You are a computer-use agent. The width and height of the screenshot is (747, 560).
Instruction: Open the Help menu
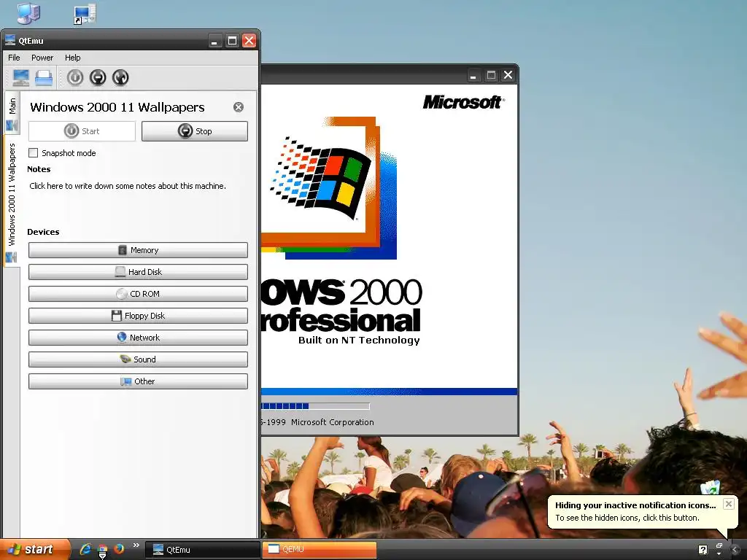pyautogui.click(x=72, y=58)
